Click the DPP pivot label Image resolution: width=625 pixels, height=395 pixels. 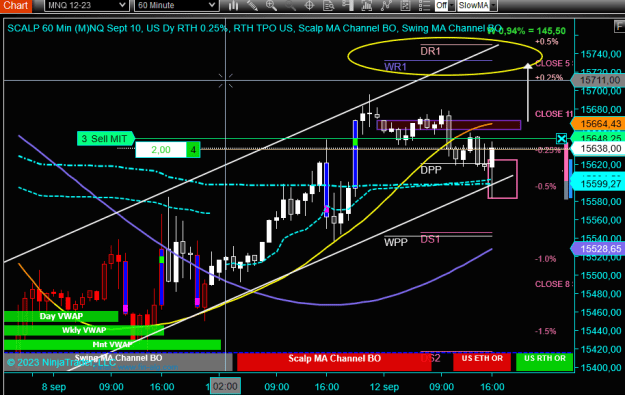(x=431, y=170)
